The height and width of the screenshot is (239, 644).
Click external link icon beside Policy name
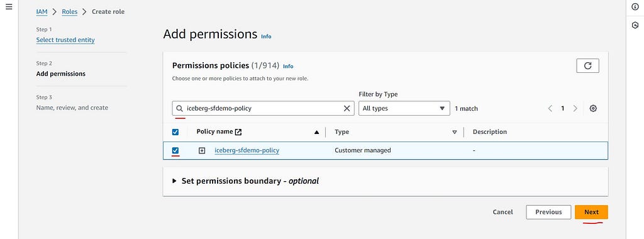coord(238,132)
